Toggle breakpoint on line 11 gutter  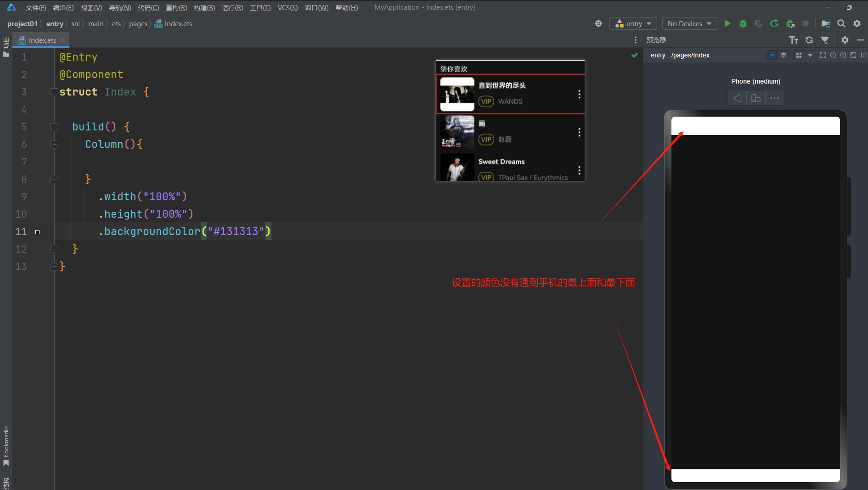[x=38, y=232]
